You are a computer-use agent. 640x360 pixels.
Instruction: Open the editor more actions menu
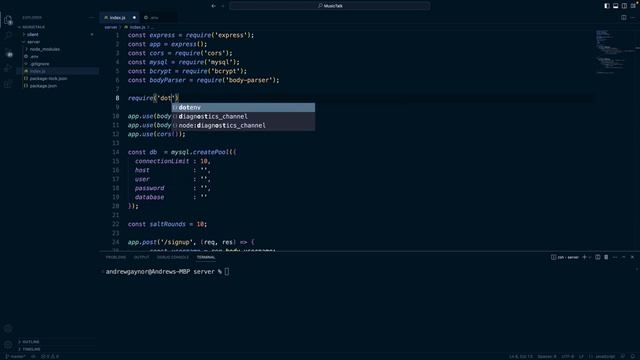click(633, 18)
